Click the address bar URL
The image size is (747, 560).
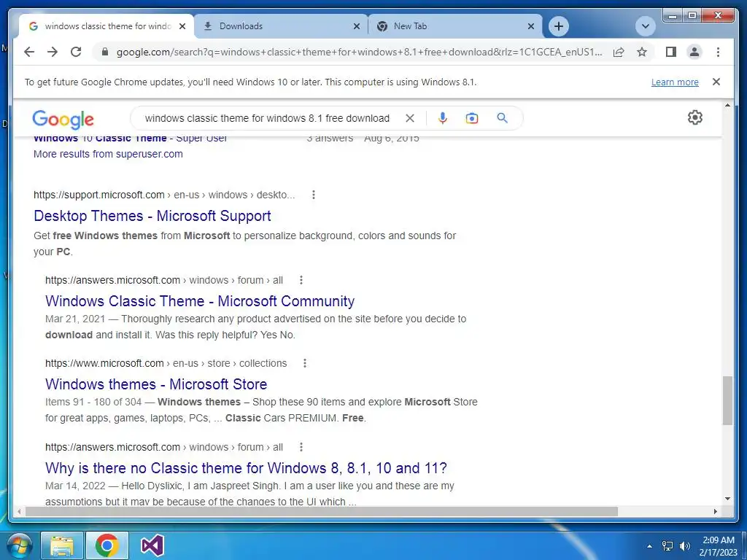359,52
